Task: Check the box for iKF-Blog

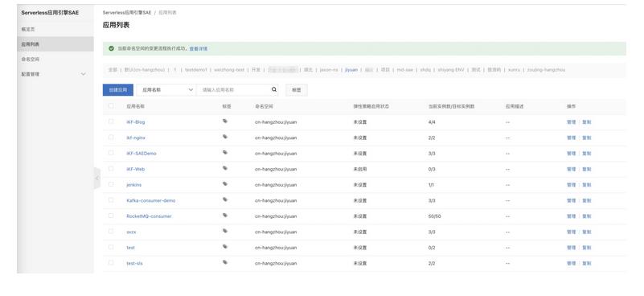Action: tap(111, 121)
